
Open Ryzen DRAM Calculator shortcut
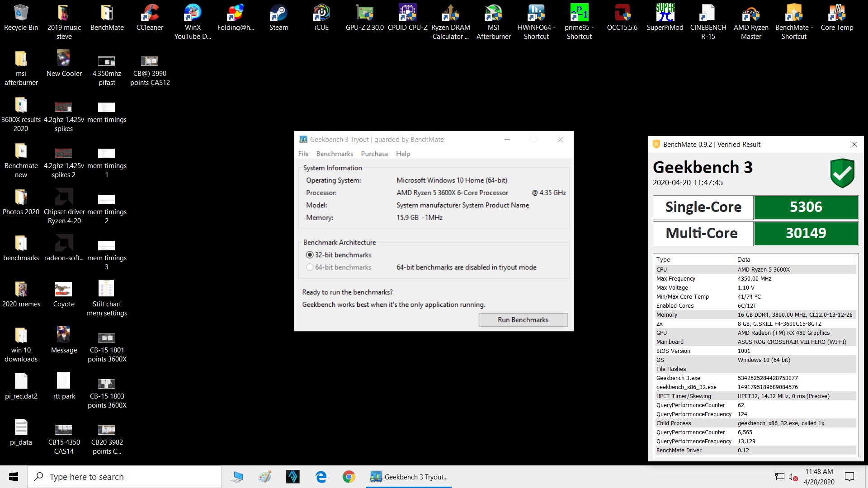(x=450, y=22)
